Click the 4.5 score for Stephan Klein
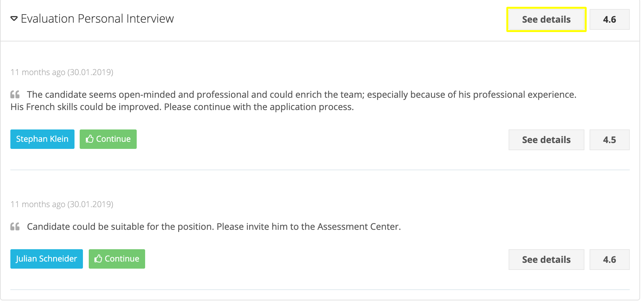This screenshot has height=301, width=644. (609, 140)
